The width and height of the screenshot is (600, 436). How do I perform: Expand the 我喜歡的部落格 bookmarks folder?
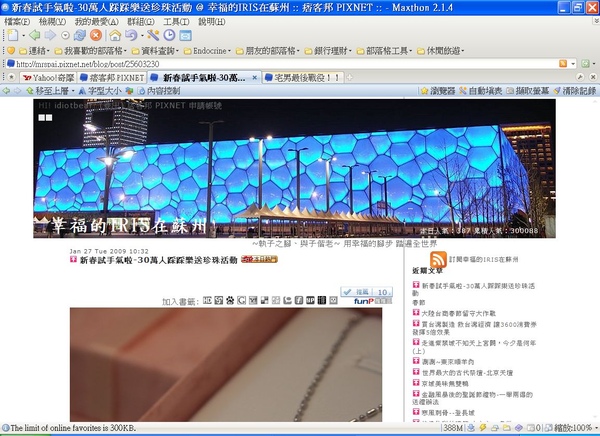(90, 51)
